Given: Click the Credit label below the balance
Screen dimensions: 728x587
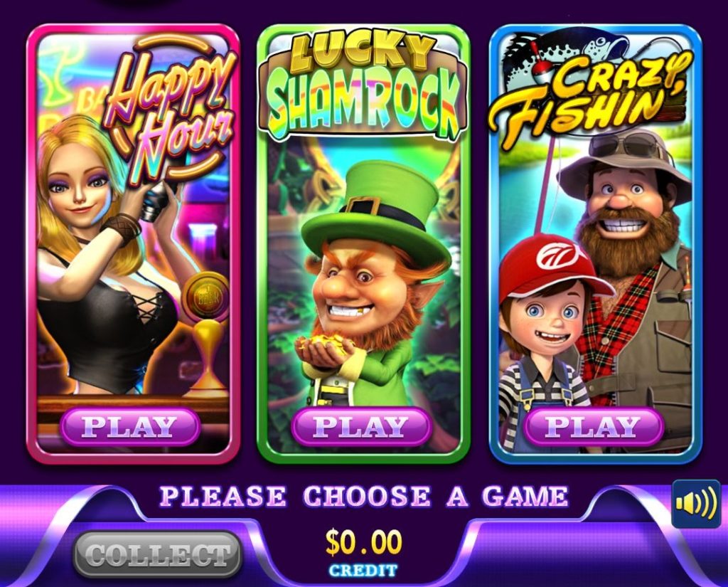Looking at the screenshot, I should coord(363,570).
